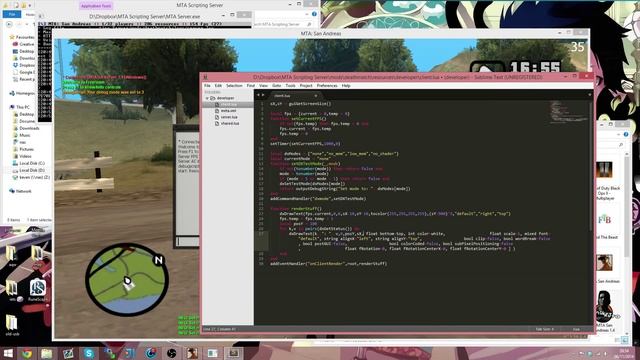Click the developer folder icon
Screen dimensions: 640x360
point(213,98)
